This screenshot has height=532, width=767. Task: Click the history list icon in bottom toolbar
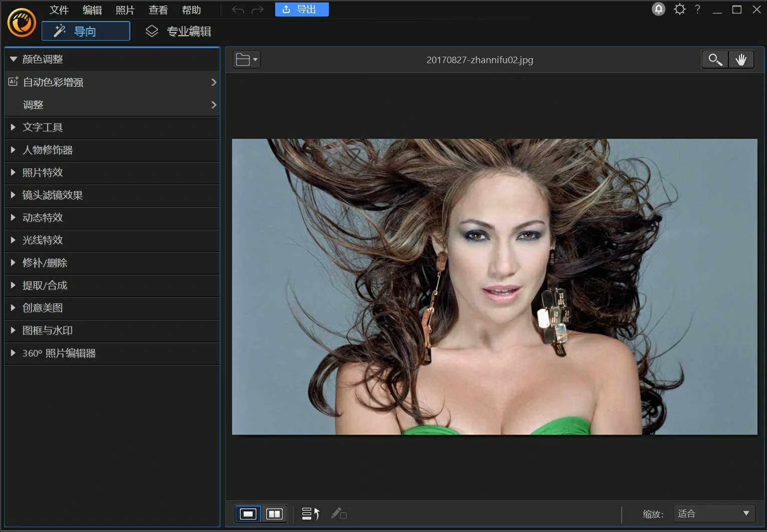tap(310, 514)
